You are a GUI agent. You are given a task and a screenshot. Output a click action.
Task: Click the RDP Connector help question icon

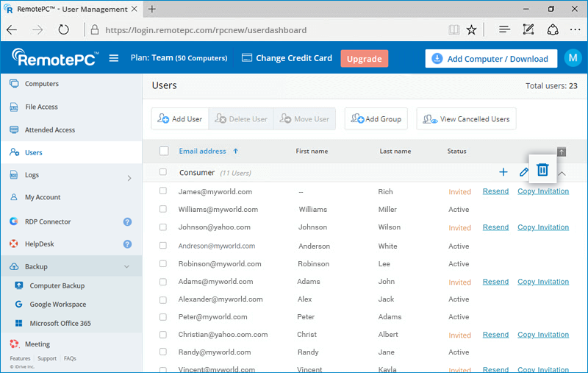[x=127, y=221]
